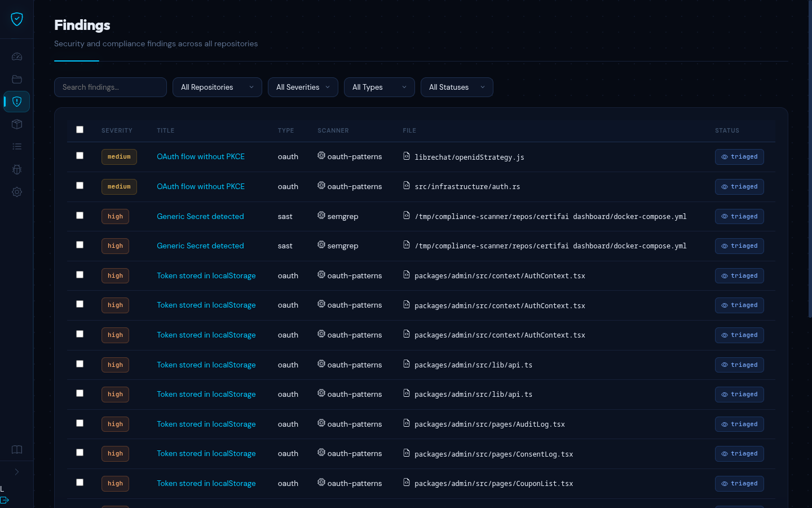This screenshot has width=812, height=508.
Task: Click the package cube icon in sidebar
Action: pos(17,124)
